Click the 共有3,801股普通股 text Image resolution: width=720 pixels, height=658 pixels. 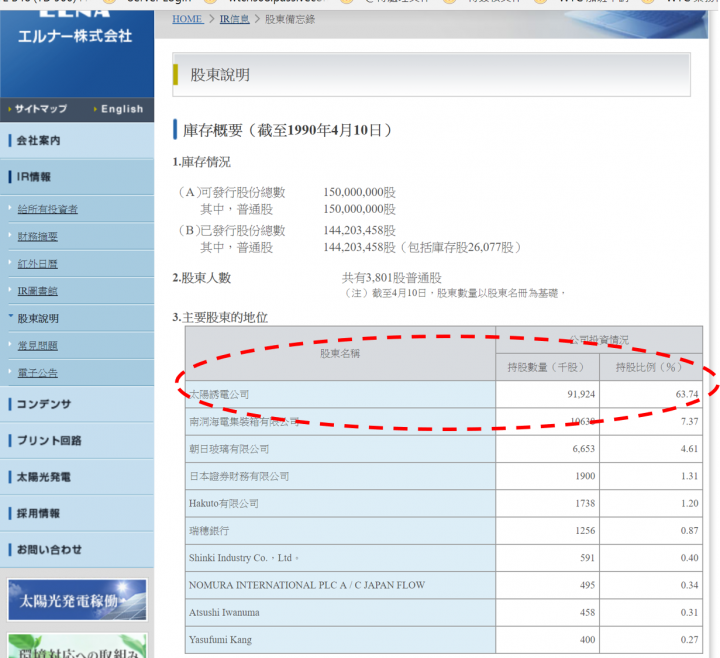392,278
